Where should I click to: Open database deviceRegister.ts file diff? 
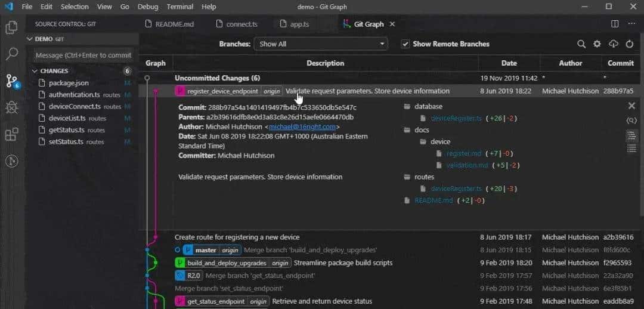coord(456,118)
